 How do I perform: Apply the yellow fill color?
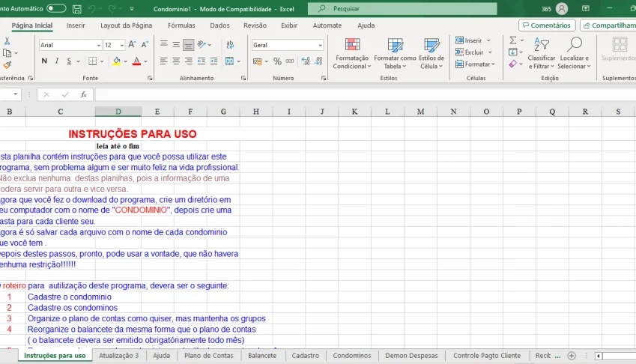pyautogui.click(x=117, y=61)
